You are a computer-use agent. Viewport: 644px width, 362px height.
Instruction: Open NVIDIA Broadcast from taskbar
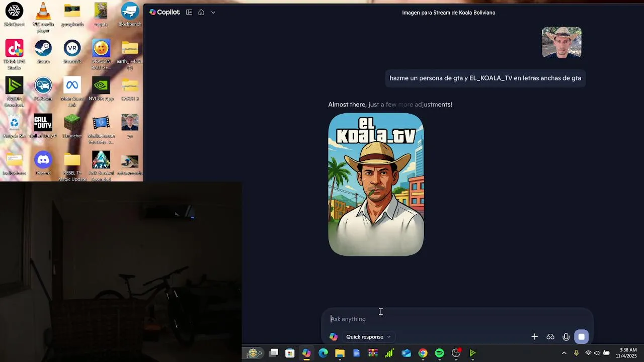point(473,353)
